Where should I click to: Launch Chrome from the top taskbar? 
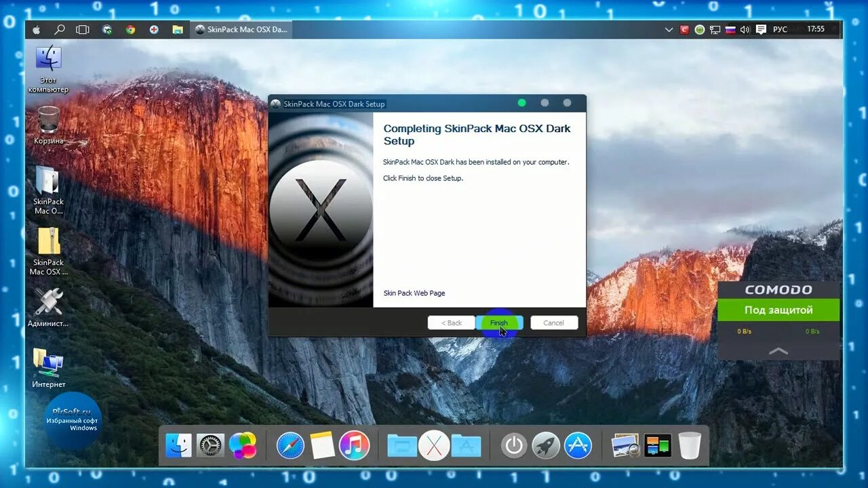click(131, 30)
